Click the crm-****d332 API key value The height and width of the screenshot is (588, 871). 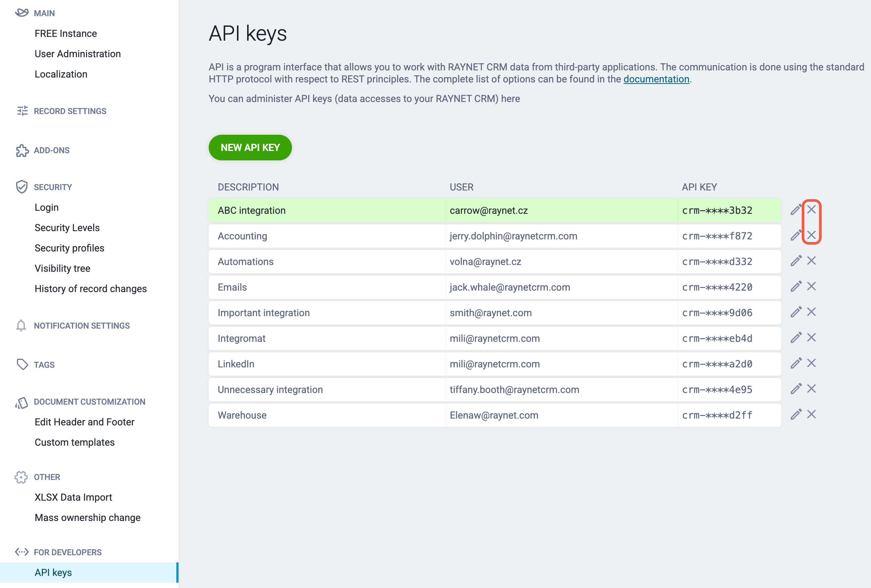pyautogui.click(x=717, y=262)
